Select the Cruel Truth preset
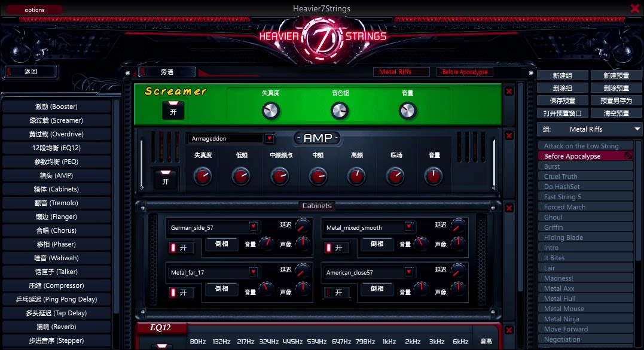 [585, 176]
